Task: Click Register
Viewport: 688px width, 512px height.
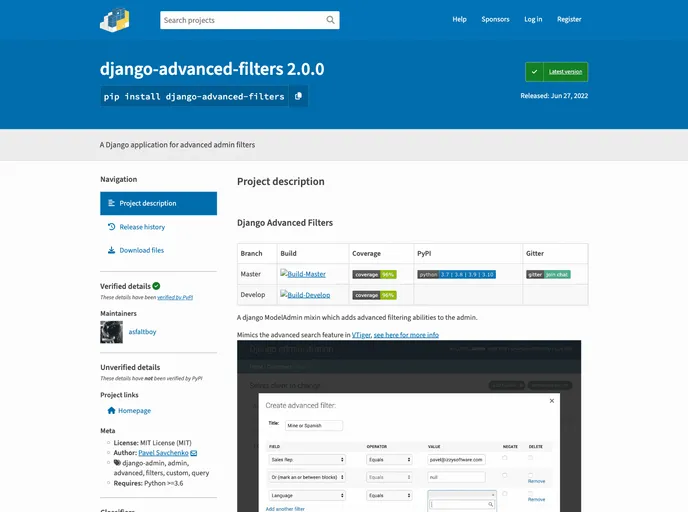Action: tap(569, 19)
